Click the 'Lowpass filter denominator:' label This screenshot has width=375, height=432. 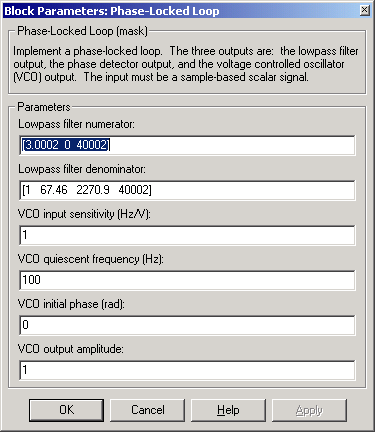coord(82,169)
